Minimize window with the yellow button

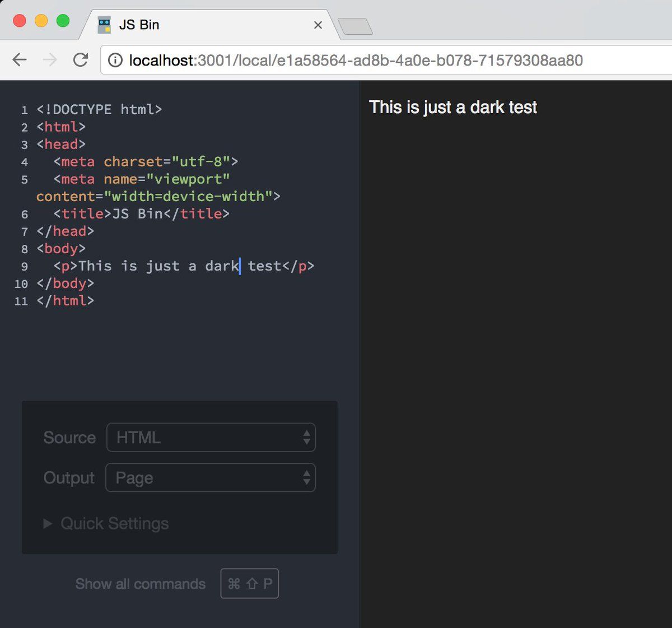pos(41,21)
